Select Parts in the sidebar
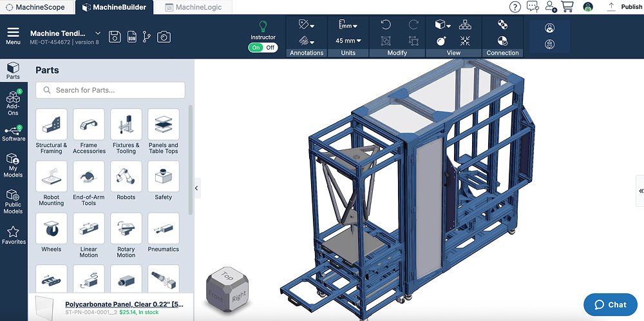This screenshot has width=644, height=321. click(13, 70)
